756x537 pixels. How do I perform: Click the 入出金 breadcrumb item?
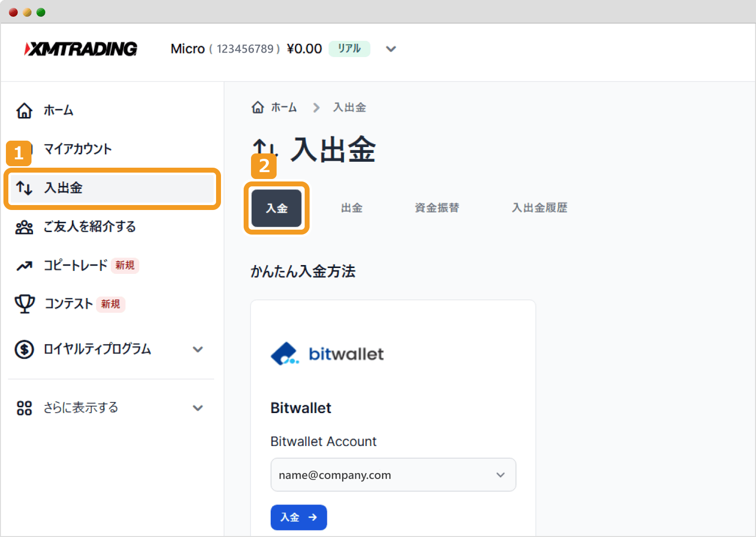pos(349,107)
